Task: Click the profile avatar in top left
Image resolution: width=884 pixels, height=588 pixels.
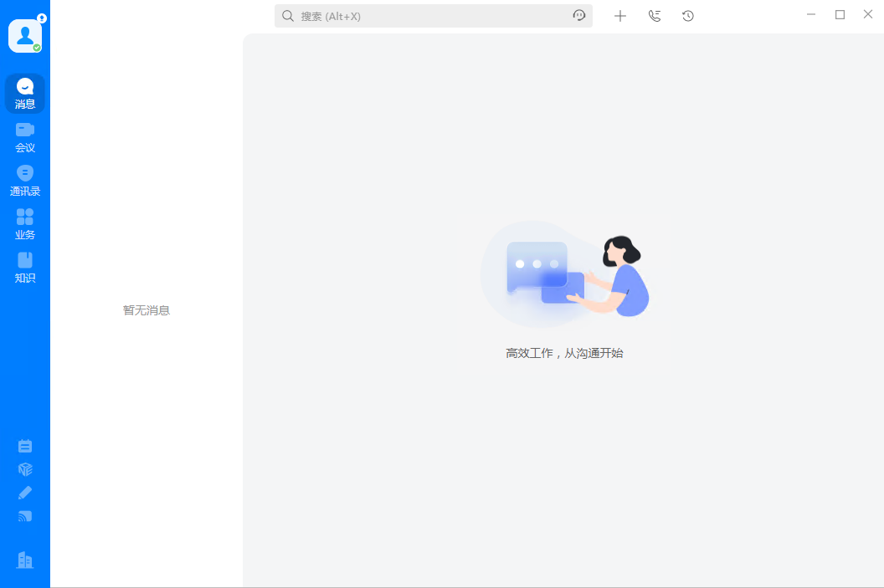Action: click(x=25, y=35)
